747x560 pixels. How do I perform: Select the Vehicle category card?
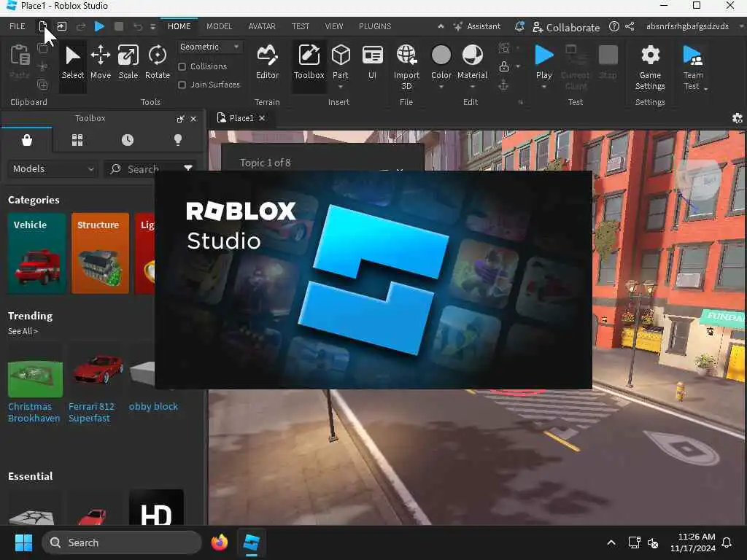click(x=36, y=253)
